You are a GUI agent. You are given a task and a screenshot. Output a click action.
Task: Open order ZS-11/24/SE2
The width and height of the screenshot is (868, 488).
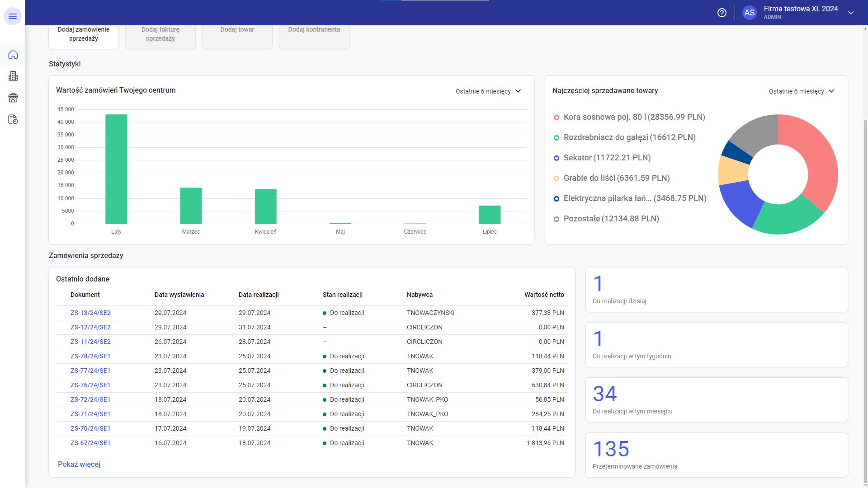coord(90,342)
